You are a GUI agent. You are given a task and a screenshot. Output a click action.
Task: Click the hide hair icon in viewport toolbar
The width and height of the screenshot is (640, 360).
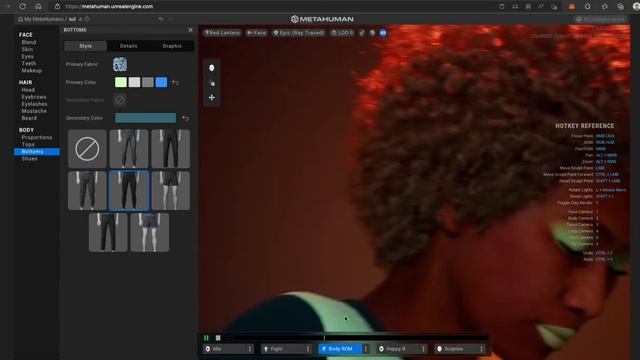click(372, 33)
